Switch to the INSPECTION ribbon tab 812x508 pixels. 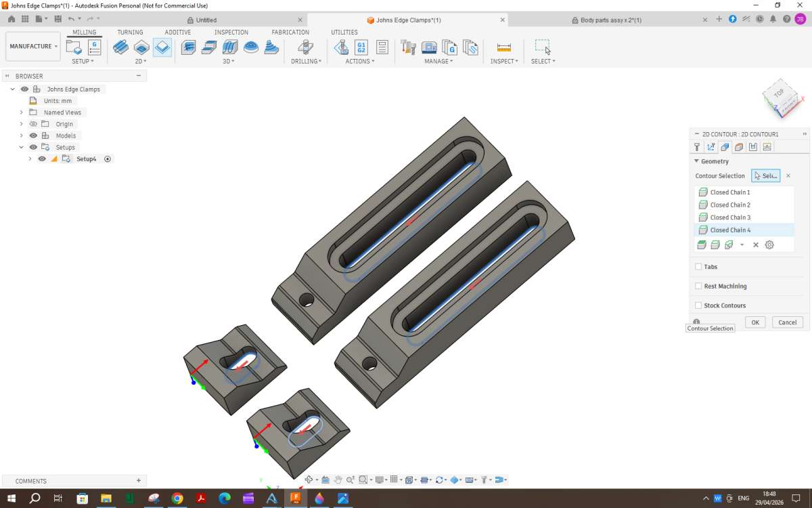pos(231,32)
